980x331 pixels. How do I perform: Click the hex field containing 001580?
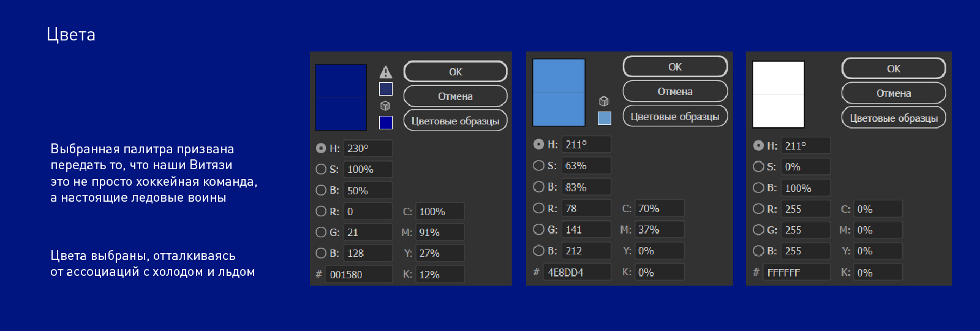tap(359, 275)
